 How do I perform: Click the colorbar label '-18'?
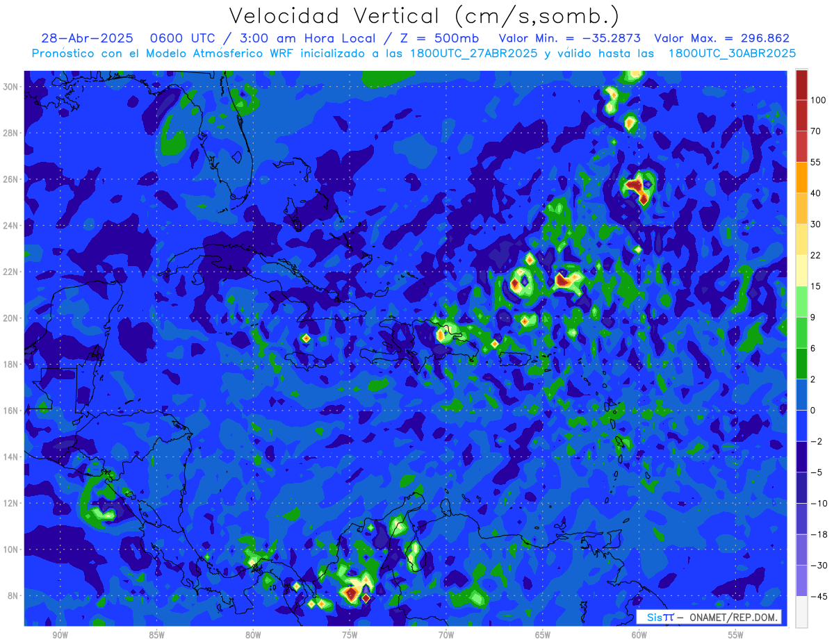pyautogui.click(x=818, y=534)
